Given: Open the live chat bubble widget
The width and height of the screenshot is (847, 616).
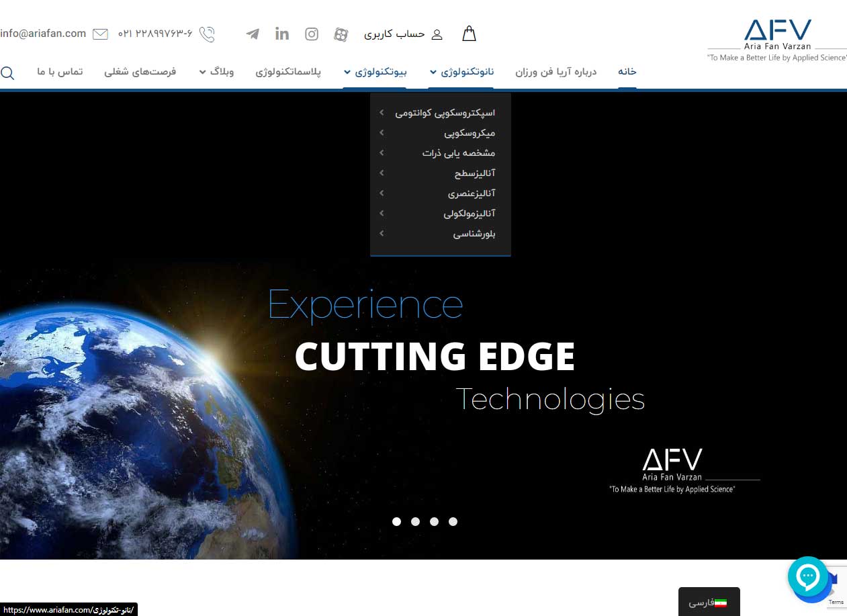Looking at the screenshot, I should point(807,576).
